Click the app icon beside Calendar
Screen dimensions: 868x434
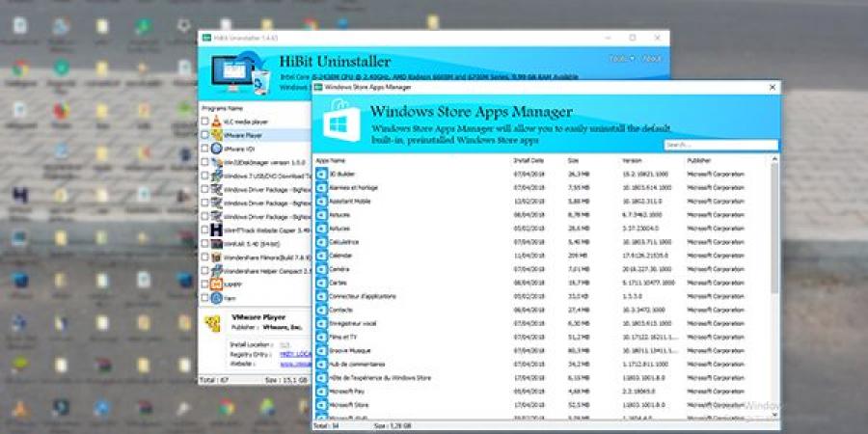click(321, 256)
